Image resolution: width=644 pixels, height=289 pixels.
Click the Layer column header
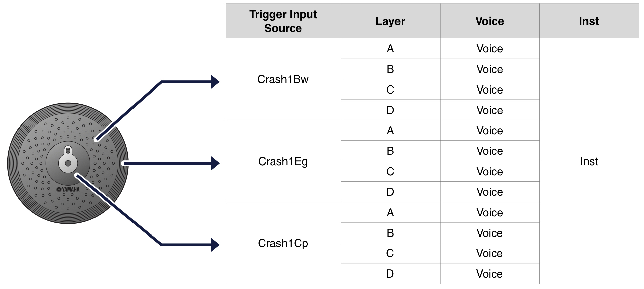pos(390,21)
